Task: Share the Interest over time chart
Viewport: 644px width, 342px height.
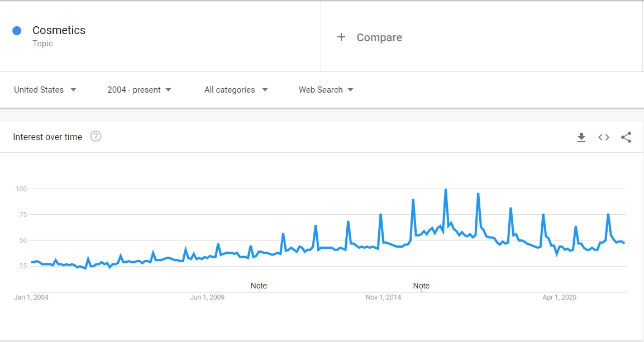Action: (626, 137)
